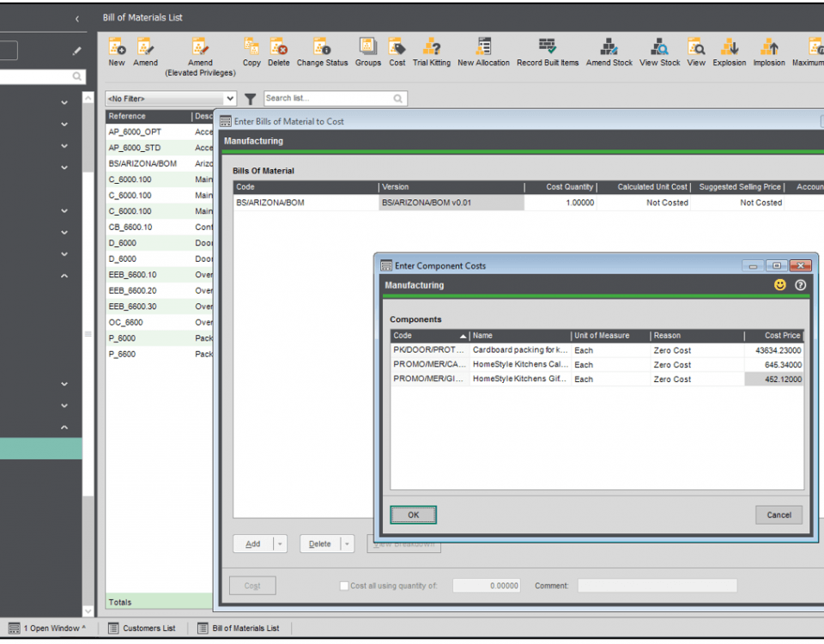This screenshot has width=824, height=644.
Task: Click the BS/ARIZONA/BOM v0.01 version cell
Action: point(451,203)
